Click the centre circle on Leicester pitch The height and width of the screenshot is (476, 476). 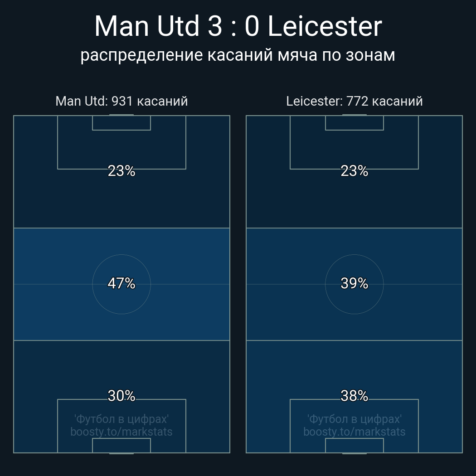click(x=354, y=284)
